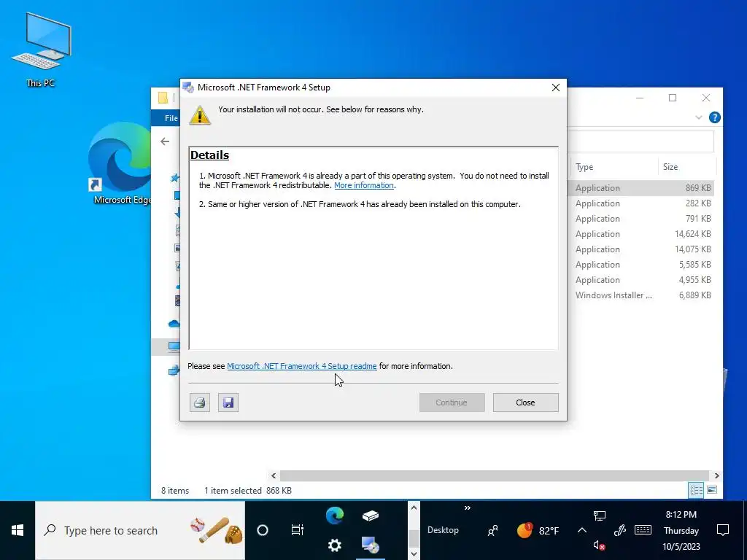Click the disabled Continue button
The width and height of the screenshot is (747, 560).
(452, 402)
